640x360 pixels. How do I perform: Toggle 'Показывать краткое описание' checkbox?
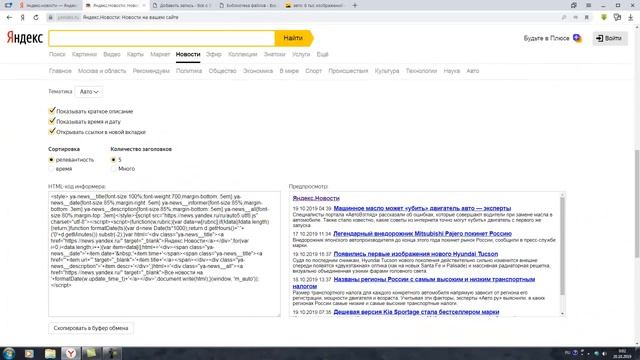click(x=52, y=111)
